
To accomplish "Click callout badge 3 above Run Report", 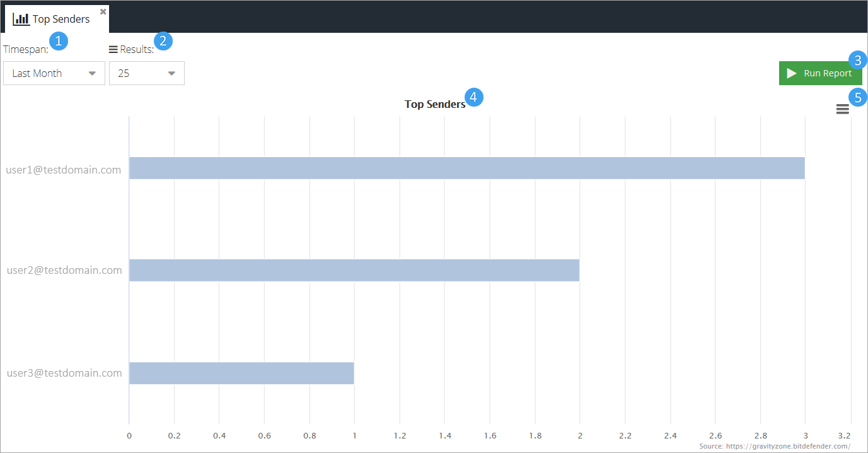I will tap(857, 60).
